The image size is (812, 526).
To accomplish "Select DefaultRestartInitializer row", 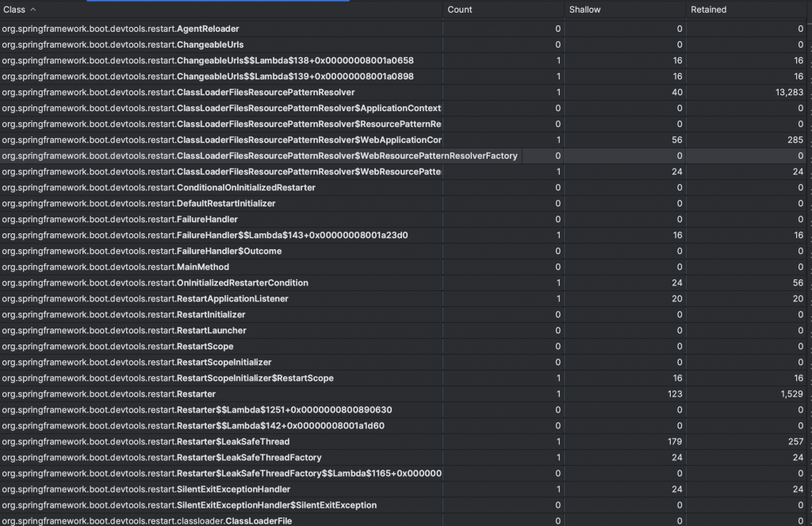I will coord(404,203).
